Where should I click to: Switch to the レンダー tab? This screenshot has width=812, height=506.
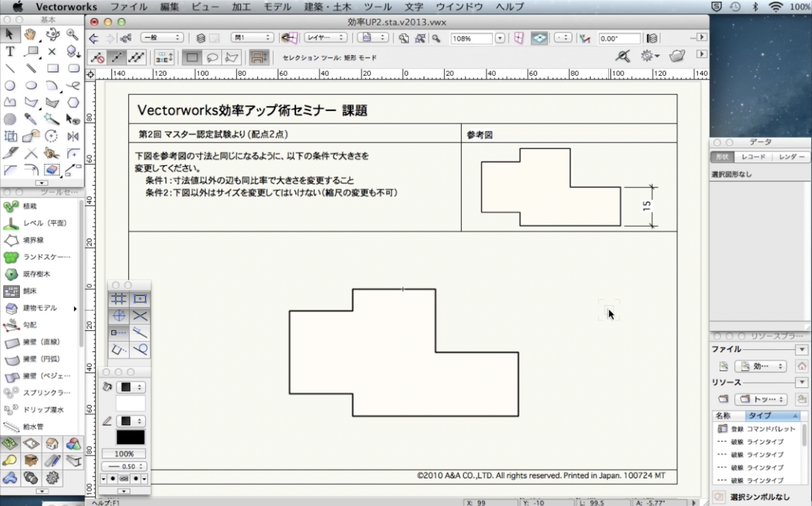791,157
